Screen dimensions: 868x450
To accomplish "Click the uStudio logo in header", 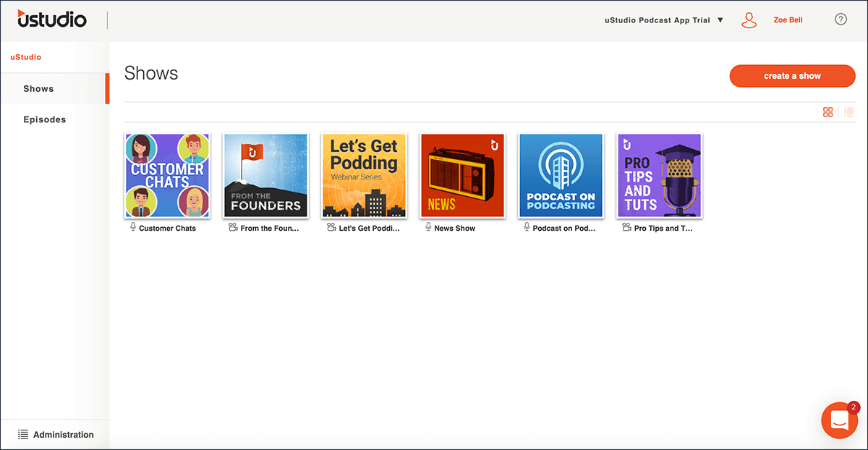I will coord(52,20).
